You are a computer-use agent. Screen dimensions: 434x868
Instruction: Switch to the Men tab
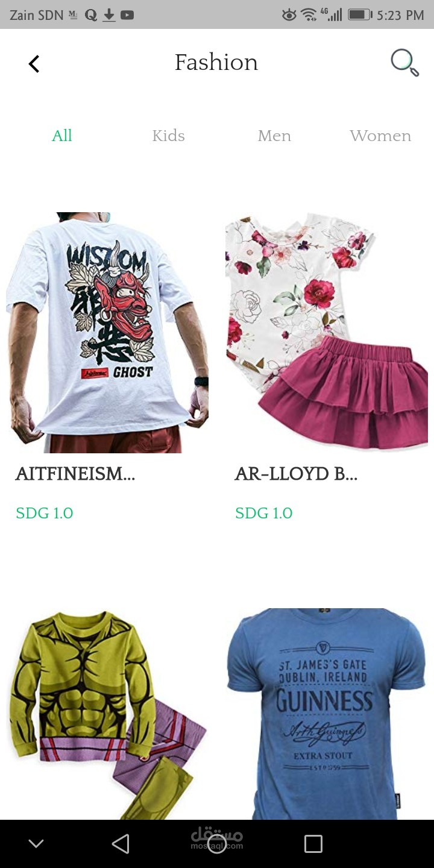[274, 136]
